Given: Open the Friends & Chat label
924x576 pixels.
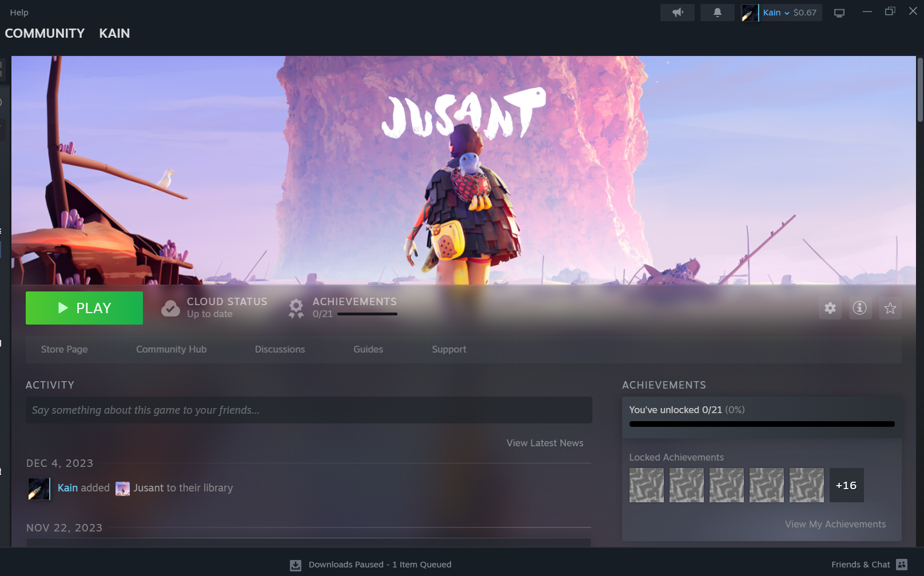Looking at the screenshot, I should tap(861, 565).
